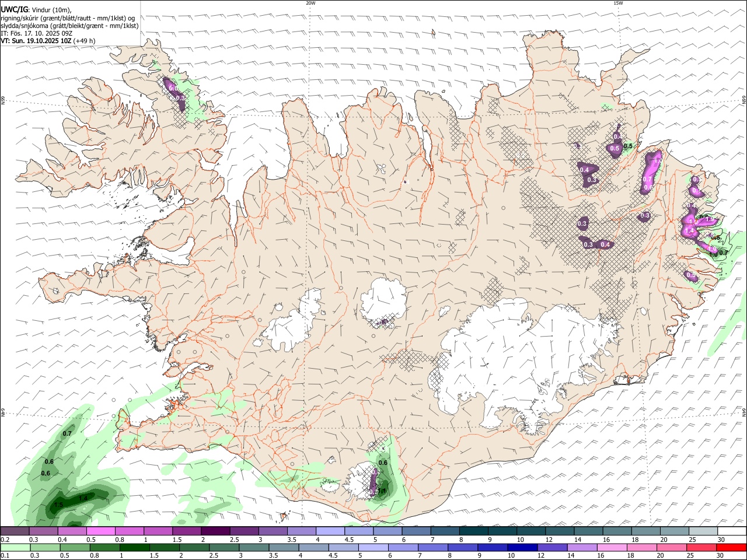Image resolution: width=747 pixels, height=560 pixels.
Task: Click the white '1.4' snow value in Eastfjords
Action: (690, 231)
